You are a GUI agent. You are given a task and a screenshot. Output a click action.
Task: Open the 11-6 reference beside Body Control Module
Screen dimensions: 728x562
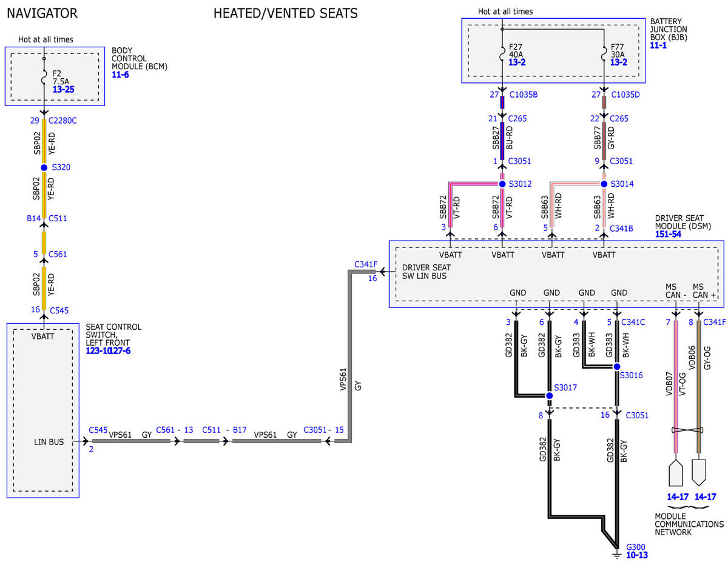click(120, 75)
